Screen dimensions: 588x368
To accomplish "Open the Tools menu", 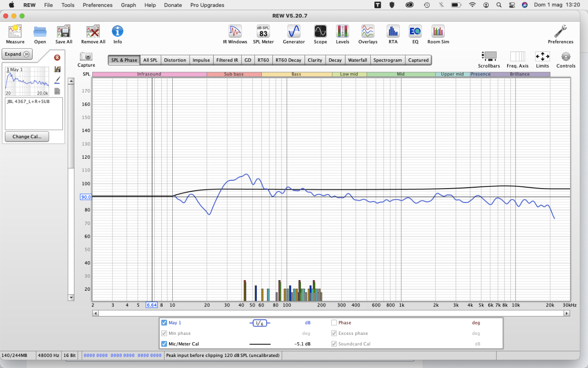I will [68, 5].
